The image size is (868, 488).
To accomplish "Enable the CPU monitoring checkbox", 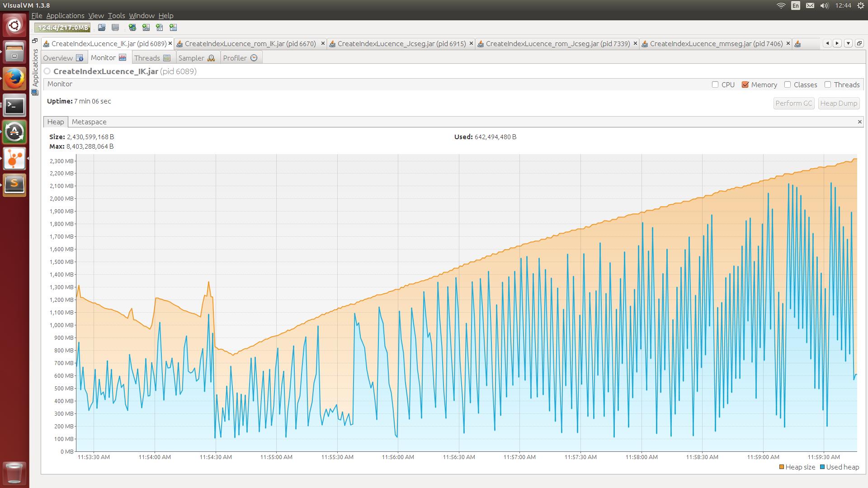I will [x=715, y=84].
